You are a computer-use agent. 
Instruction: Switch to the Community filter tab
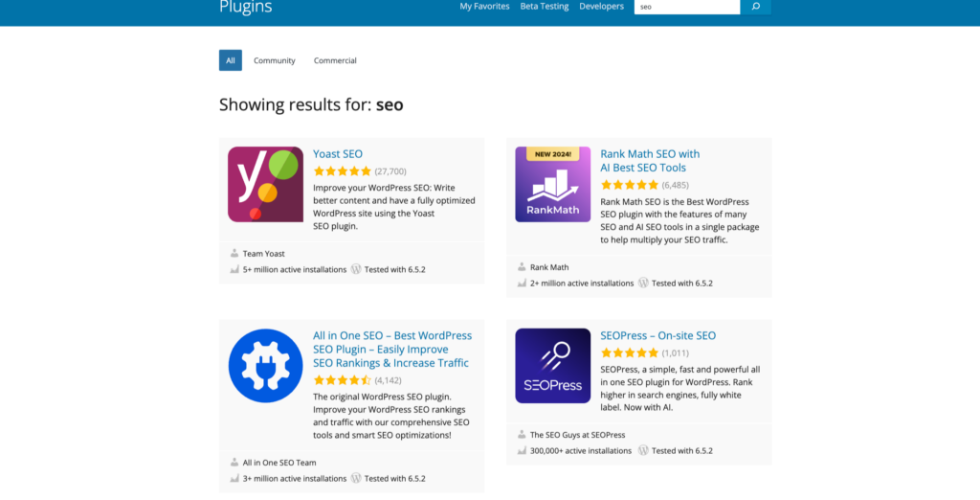pos(275,60)
